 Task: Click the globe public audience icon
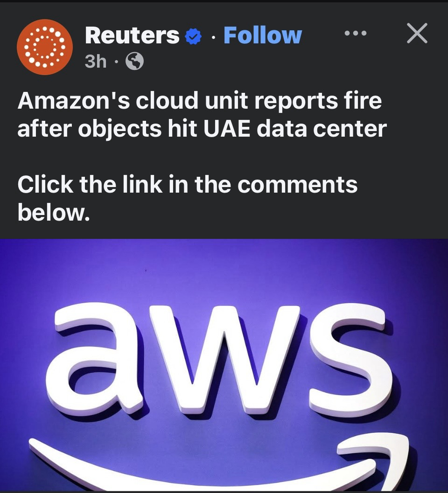(135, 61)
